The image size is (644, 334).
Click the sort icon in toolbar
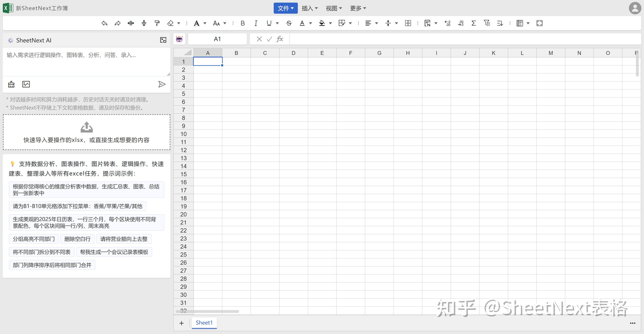click(x=500, y=23)
